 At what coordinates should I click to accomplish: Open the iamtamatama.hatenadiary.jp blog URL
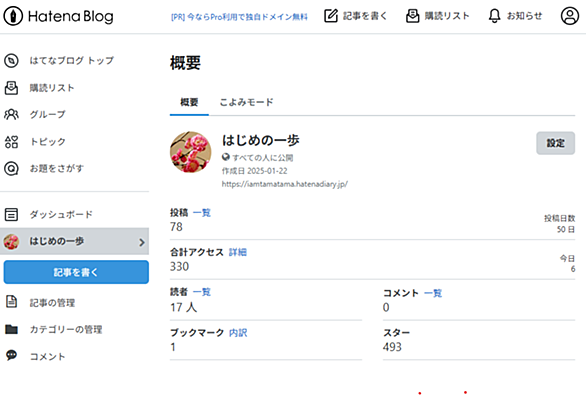pyautogui.click(x=285, y=184)
